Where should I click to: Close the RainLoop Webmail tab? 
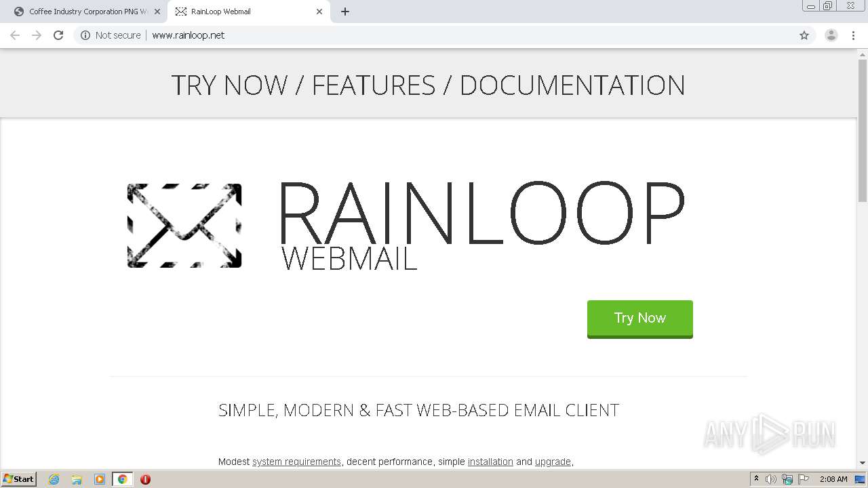[x=319, y=12]
